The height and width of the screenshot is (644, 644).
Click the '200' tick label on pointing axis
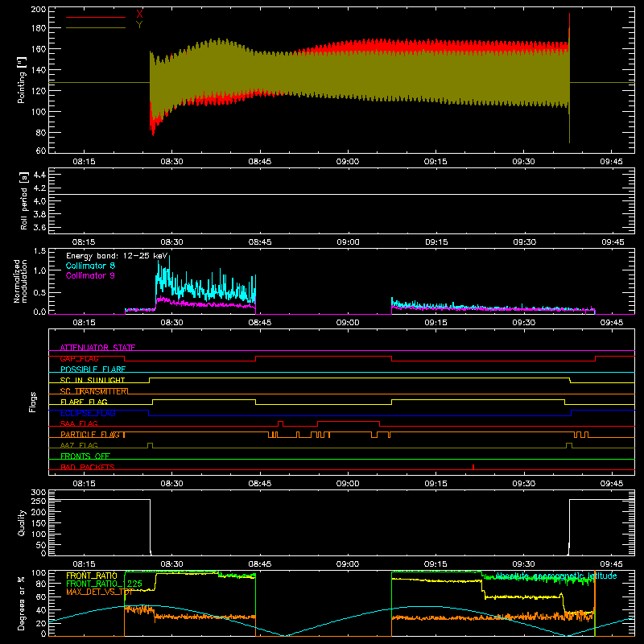[x=38, y=9]
